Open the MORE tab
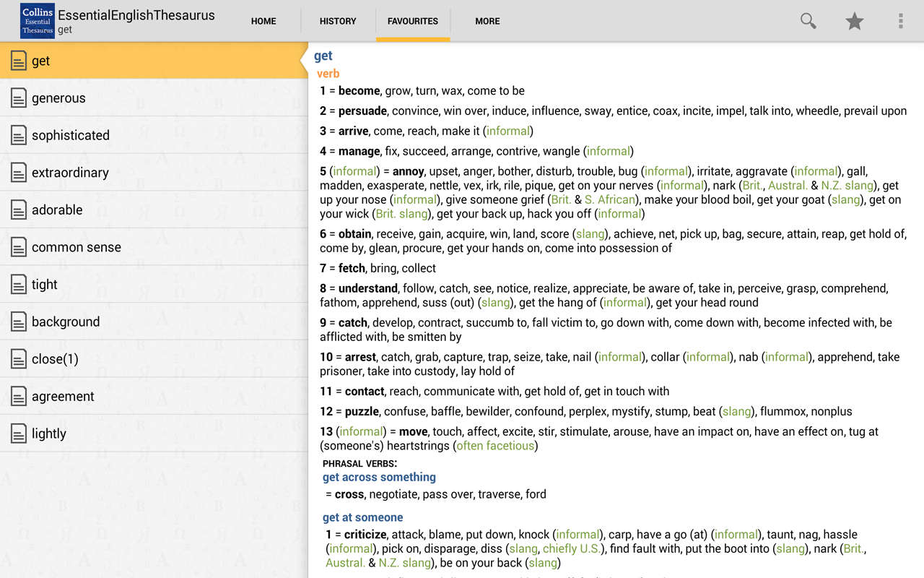 [487, 21]
